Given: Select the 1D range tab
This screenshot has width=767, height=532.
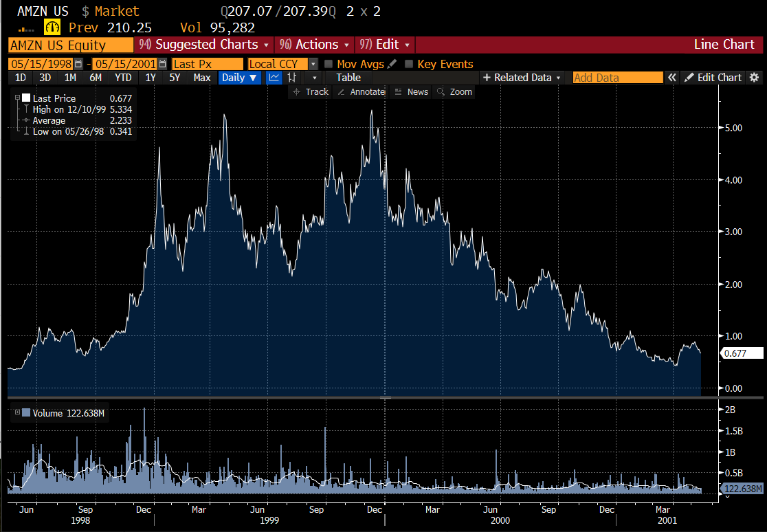Looking at the screenshot, I should coord(21,78).
